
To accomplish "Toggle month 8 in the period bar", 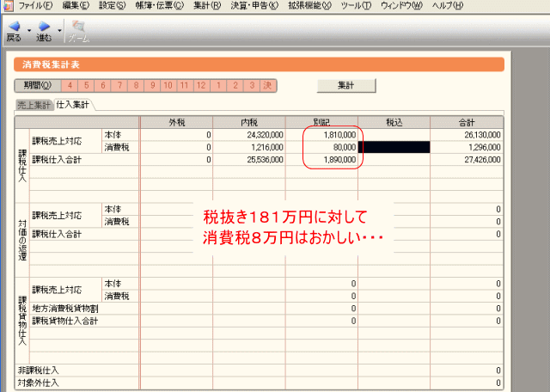I will point(136,86).
